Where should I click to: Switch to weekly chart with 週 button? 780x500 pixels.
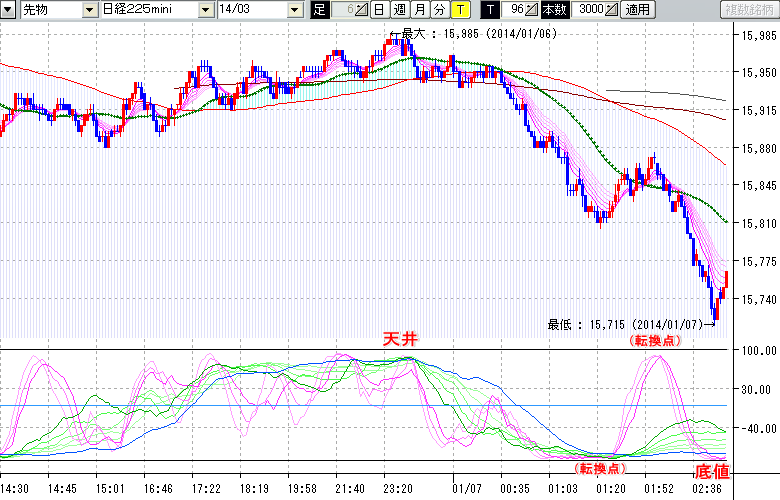399,10
